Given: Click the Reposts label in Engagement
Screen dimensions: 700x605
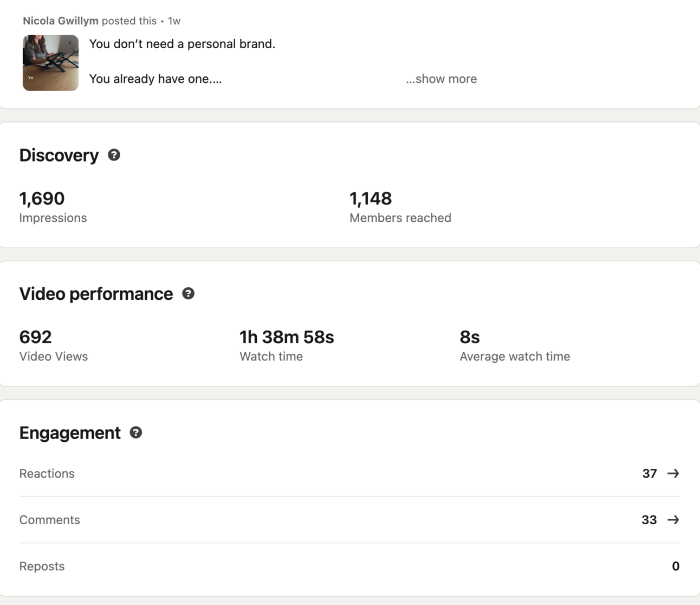Looking at the screenshot, I should click(42, 567).
